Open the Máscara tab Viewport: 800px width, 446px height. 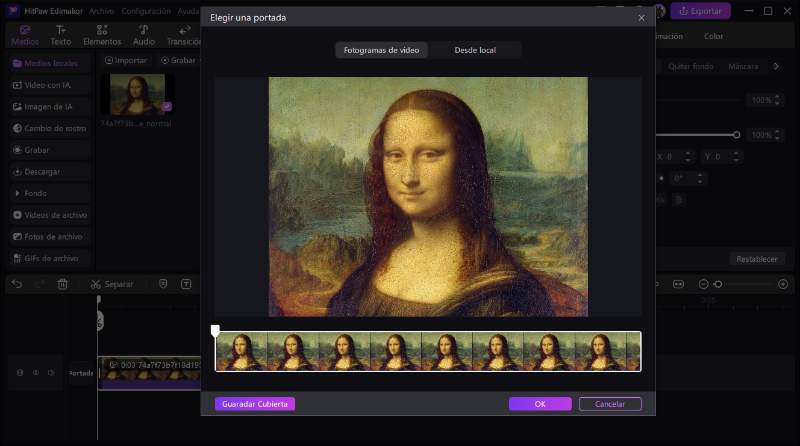tap(743, 66)
